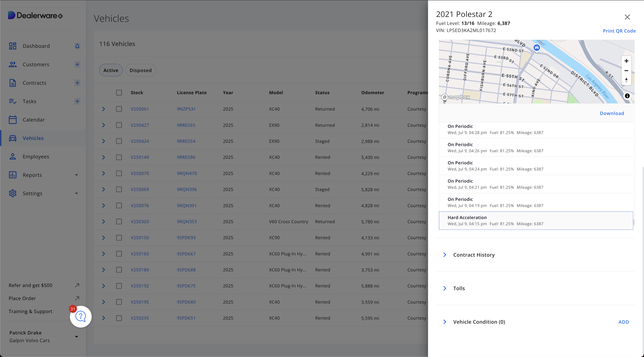This screenshot has height=357, width=644.
Task: Click the Print QR Code link
Action: (619, 31)
